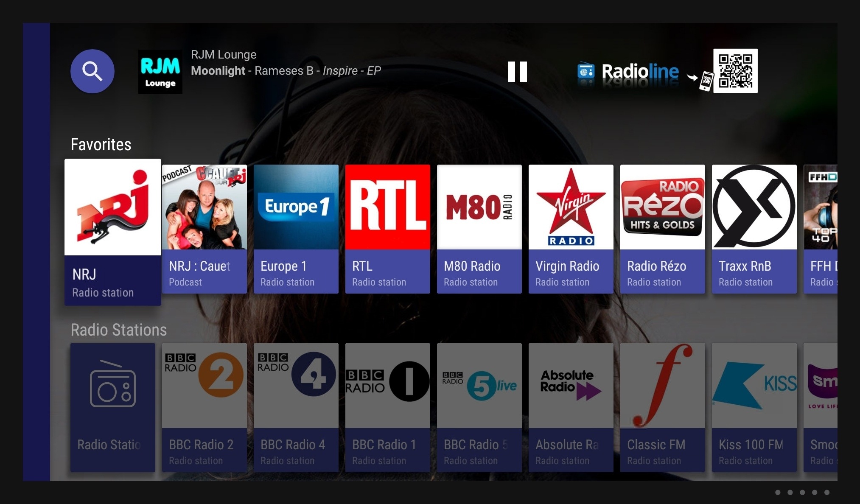
Task: Pause the current playback
Action: [x=518, y=71]
